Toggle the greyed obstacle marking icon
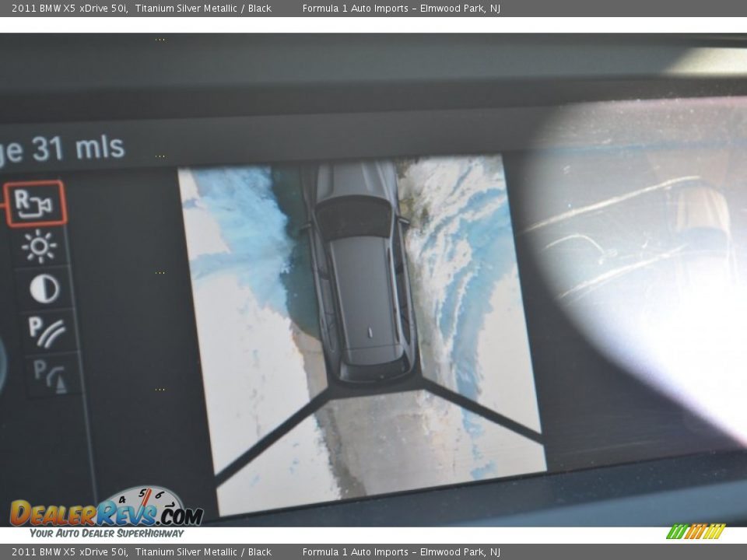This screenshot has height=560, width=747. [x=51, y=375]
